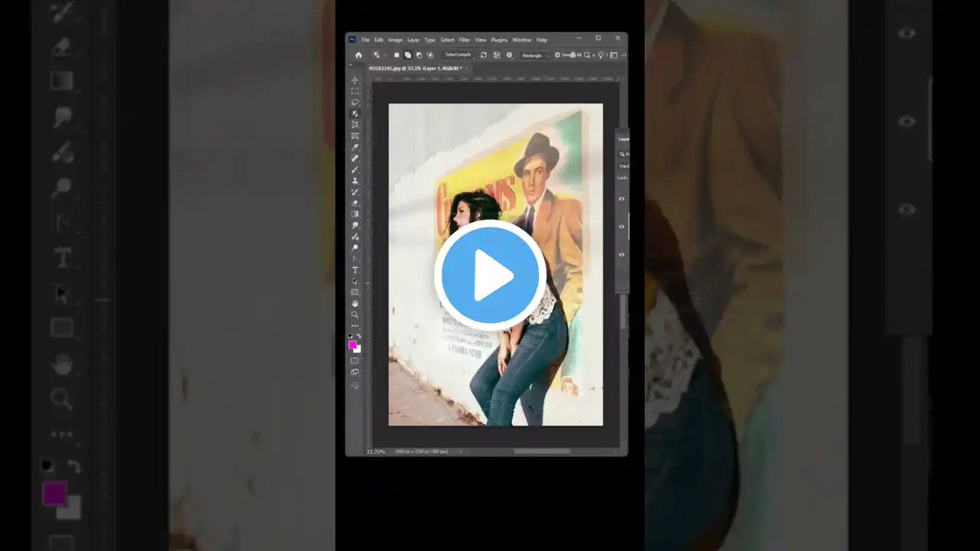980x551 pixels.
Task: Select the Rectangular Marquee tool
Action: 354,91
